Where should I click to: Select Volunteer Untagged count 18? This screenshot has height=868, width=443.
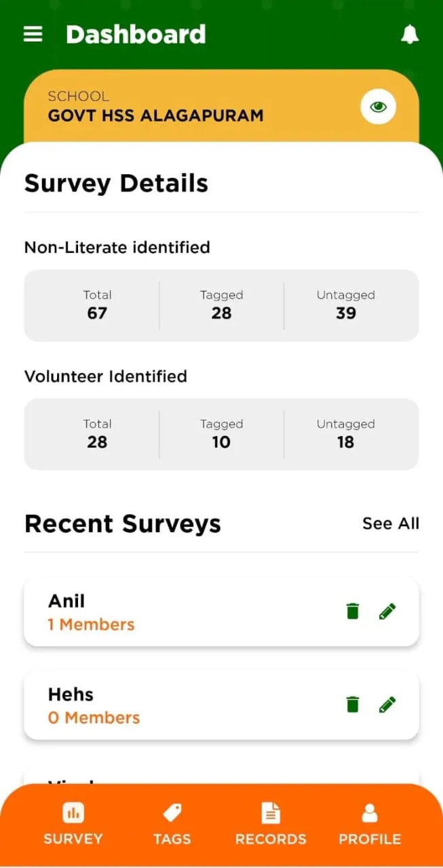(x=345, y=434)
